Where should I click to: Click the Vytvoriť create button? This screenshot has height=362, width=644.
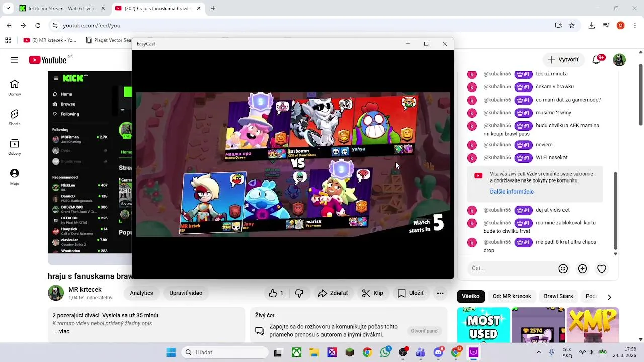tap(563, 60)
